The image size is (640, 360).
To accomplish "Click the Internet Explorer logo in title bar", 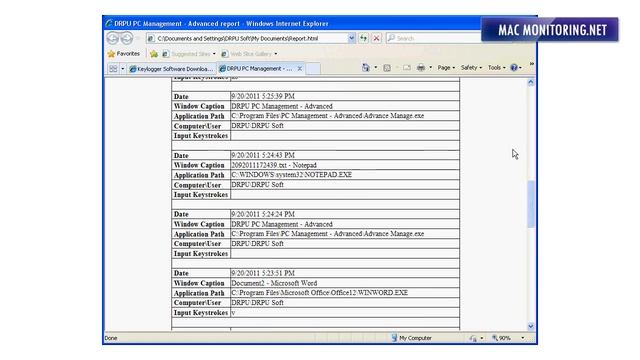I will pyautogui.click(x=109, y=23).
